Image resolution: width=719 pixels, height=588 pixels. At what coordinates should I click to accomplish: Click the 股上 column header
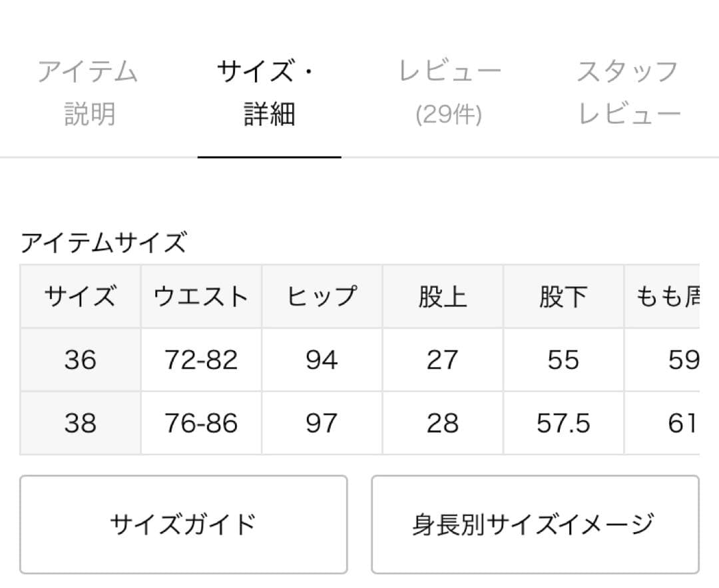pyautogui.click(x=443, y=296)
